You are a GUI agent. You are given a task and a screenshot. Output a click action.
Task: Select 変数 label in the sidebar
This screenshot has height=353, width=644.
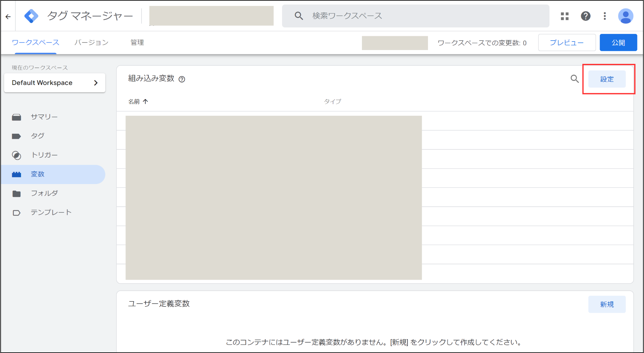pos(37,174)
